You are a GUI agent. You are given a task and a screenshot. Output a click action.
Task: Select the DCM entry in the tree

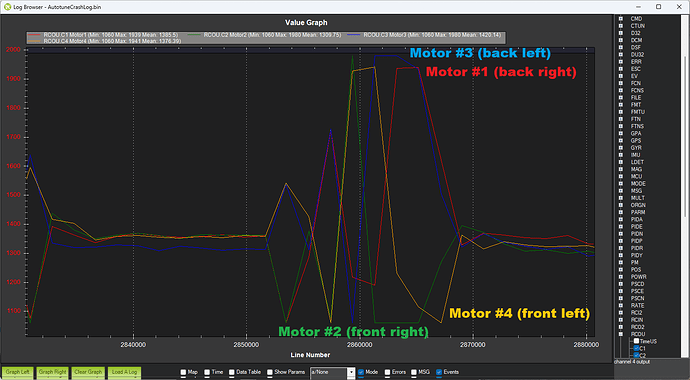click(x=636, y=40)
